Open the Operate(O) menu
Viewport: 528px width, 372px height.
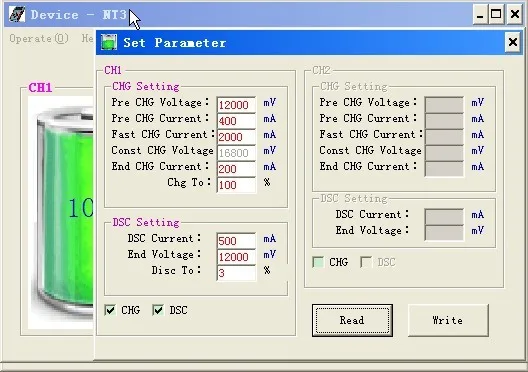(x=39, y=39)
